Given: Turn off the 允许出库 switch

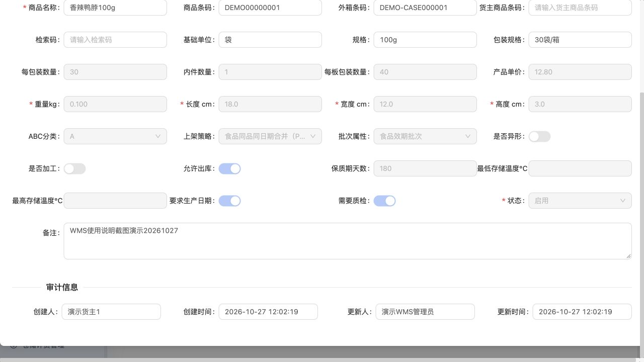Looking at the screenshot, I should (x=229, y=168).
